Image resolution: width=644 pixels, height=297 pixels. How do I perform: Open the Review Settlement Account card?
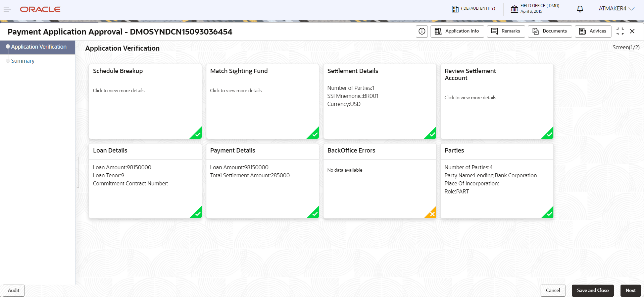tap(497, 101)
